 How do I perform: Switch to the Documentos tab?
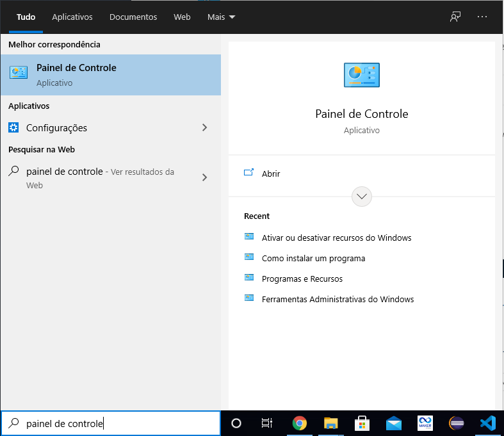click(x=133, y=17)
